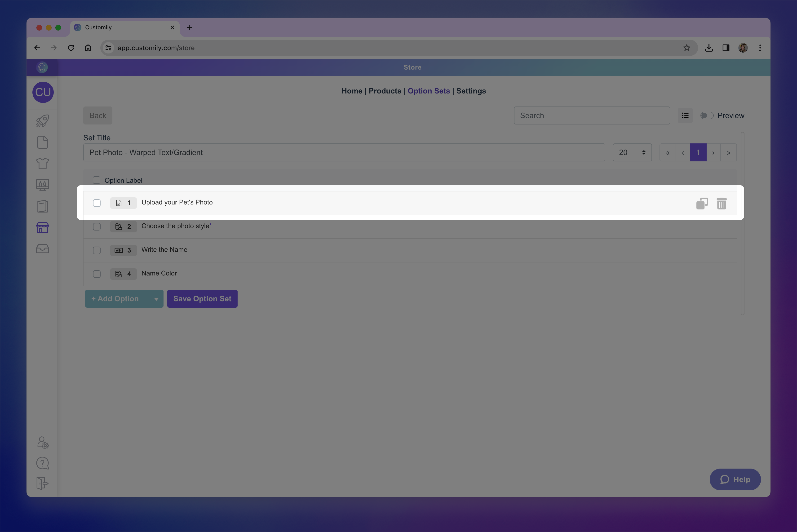Viewport: 797px width, 532px height.
Task: Go to the next page arrow in pagination
Action: (713, 153)
